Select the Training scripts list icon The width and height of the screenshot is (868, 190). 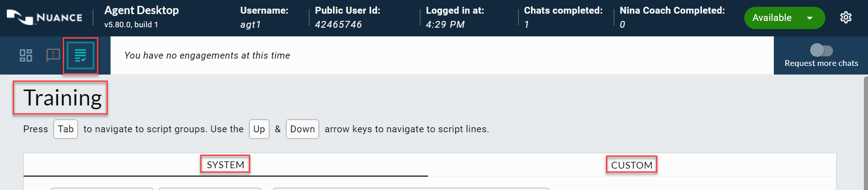click(x=81, y=56)
